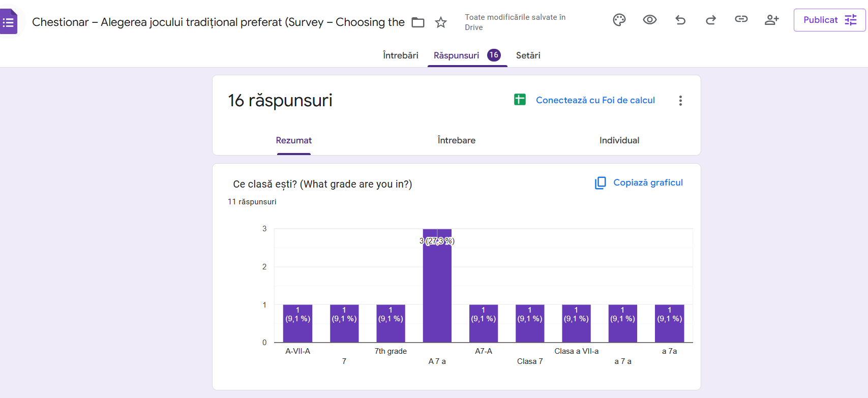868x398 pixels.
Task: Click Copiază graficul button
Action: [639, 182]
